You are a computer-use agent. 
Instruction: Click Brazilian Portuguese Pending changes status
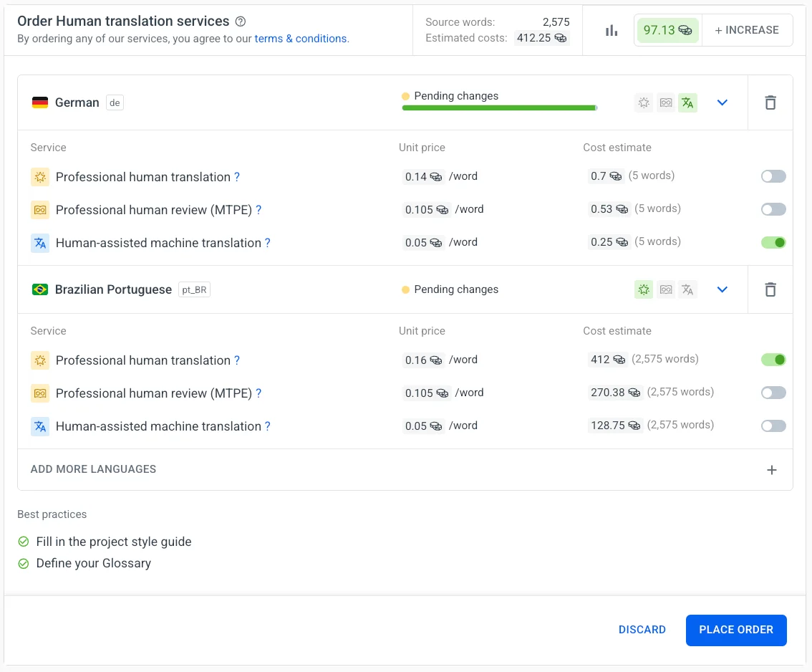(x=450, y=289)
